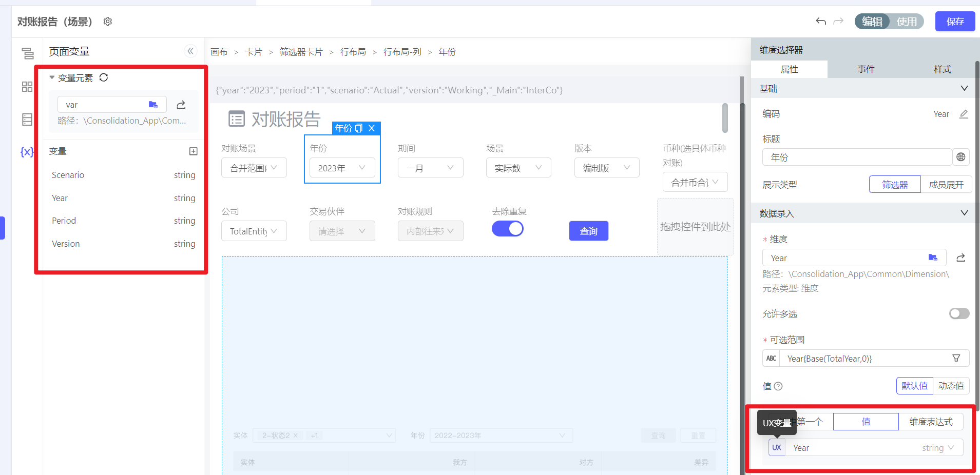980x475 pixels.
Task: Enable the 允许多选 switch
Action: (x=959, y=313)
